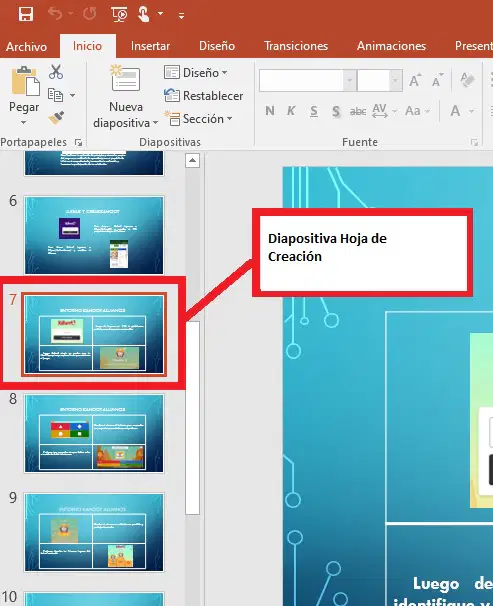Click the Nueva diapositiva icon
Image resolution: width=493 pixels, height=606 pixels.
126,80
